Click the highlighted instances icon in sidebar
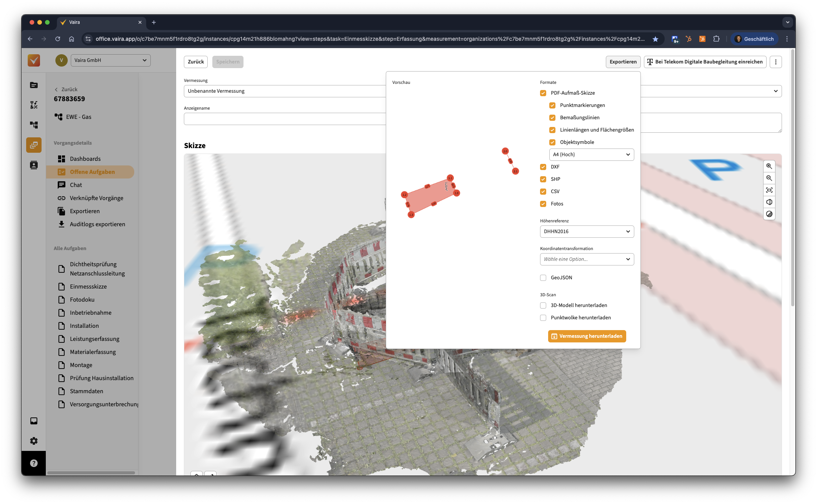The height and width of the screenshot is (504, 817). 34,145
